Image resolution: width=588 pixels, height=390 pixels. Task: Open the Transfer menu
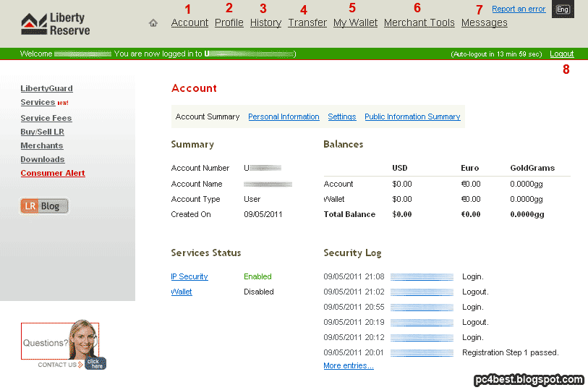pyautogui.click(x=307, y=23)
